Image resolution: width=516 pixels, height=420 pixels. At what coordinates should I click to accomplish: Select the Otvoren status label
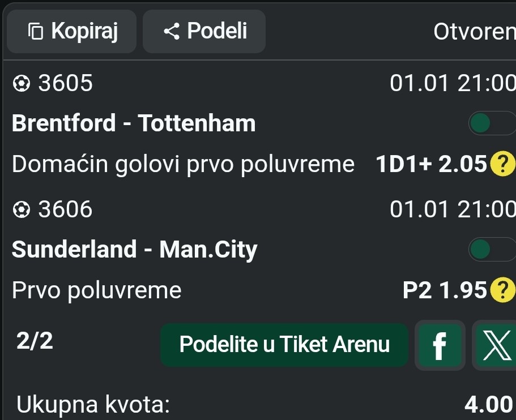(x=474, y=32)
